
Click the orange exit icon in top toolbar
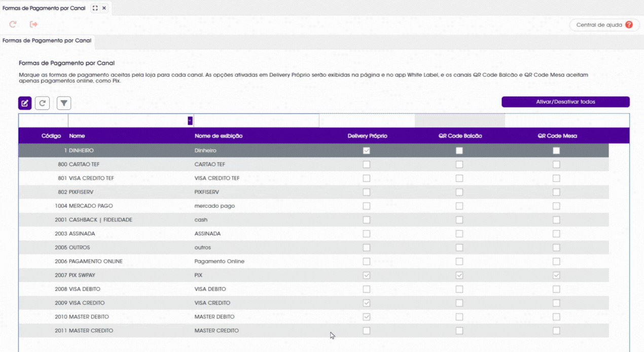(34, 24)
